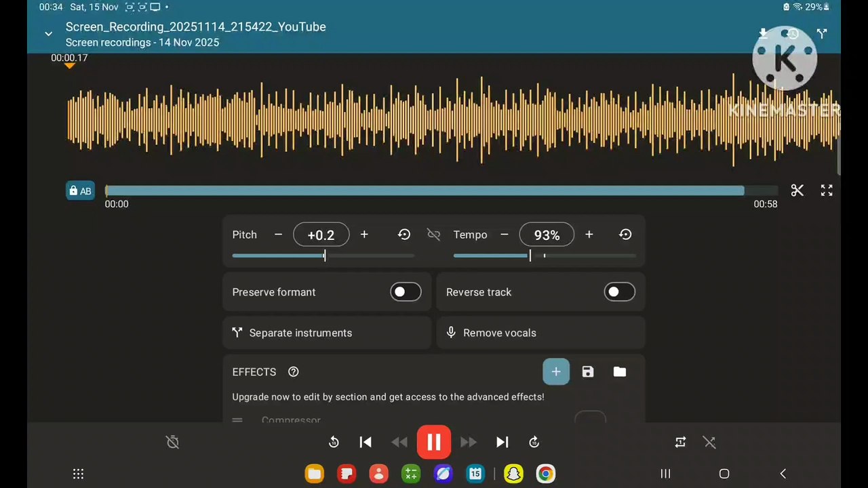
Task: Toggle the AB loop lock button
Action: pos(80,191)
